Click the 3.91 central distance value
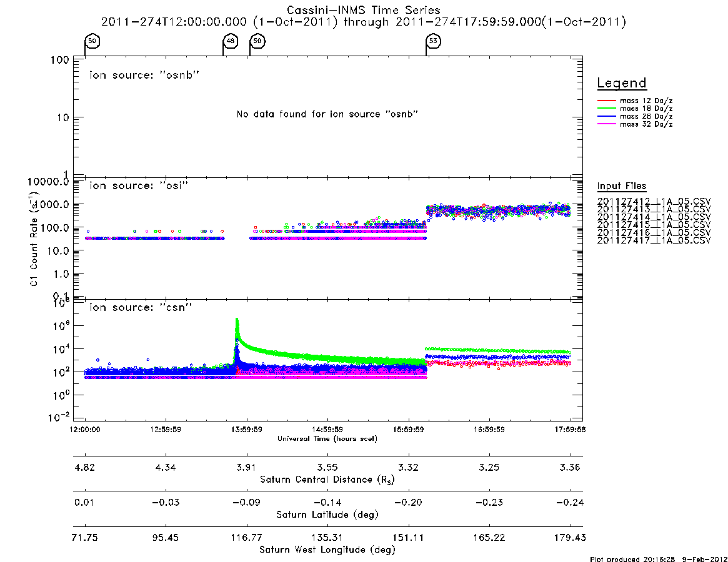 pos(247,467)
